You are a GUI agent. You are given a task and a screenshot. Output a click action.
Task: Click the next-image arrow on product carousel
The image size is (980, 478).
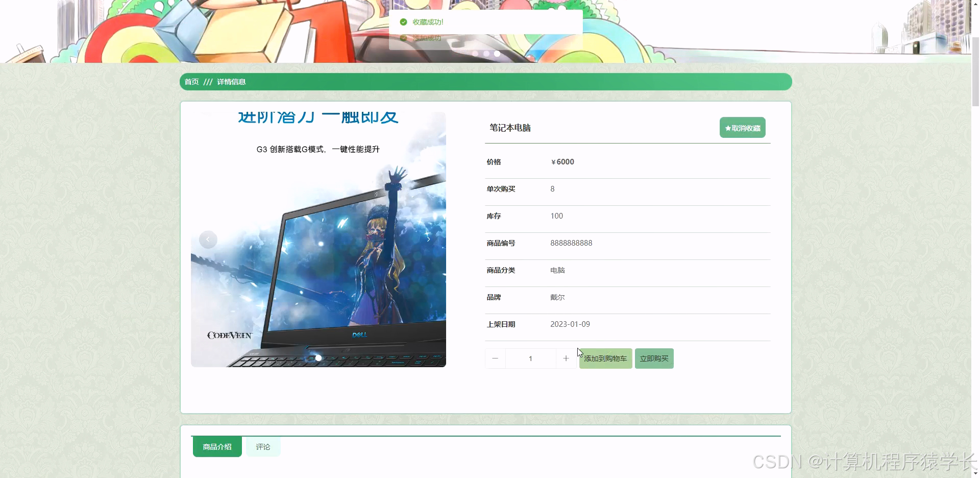428,239
